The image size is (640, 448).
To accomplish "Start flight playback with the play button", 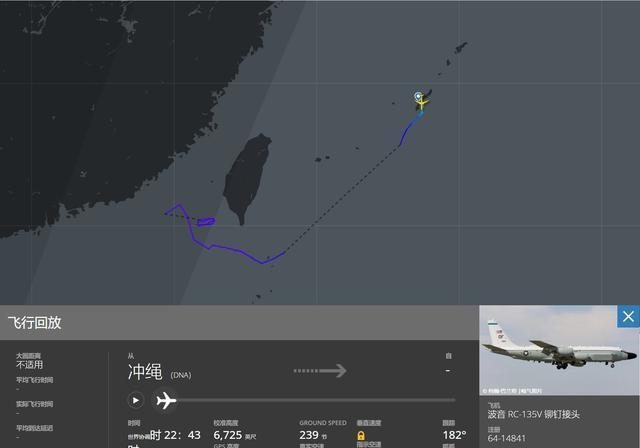I will [136, 400].
